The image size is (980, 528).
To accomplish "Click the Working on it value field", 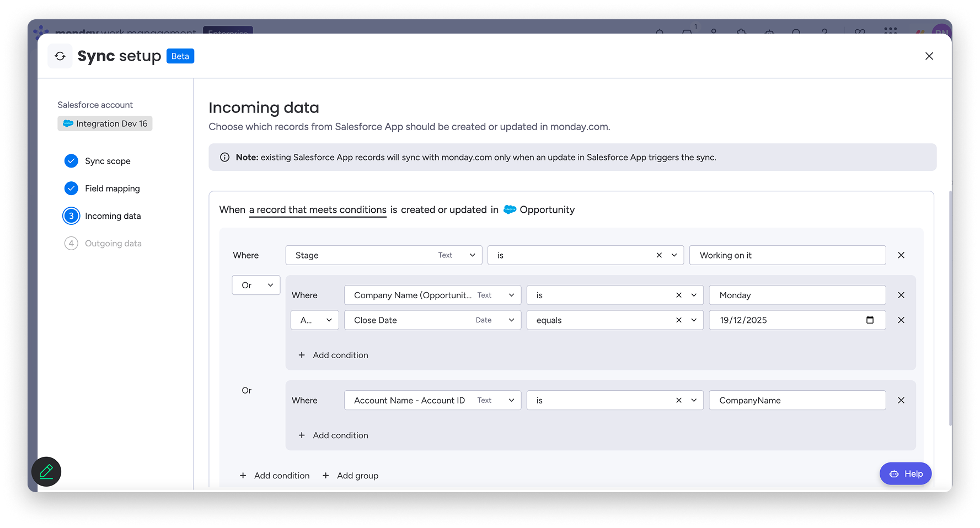I will click(787, 255).
